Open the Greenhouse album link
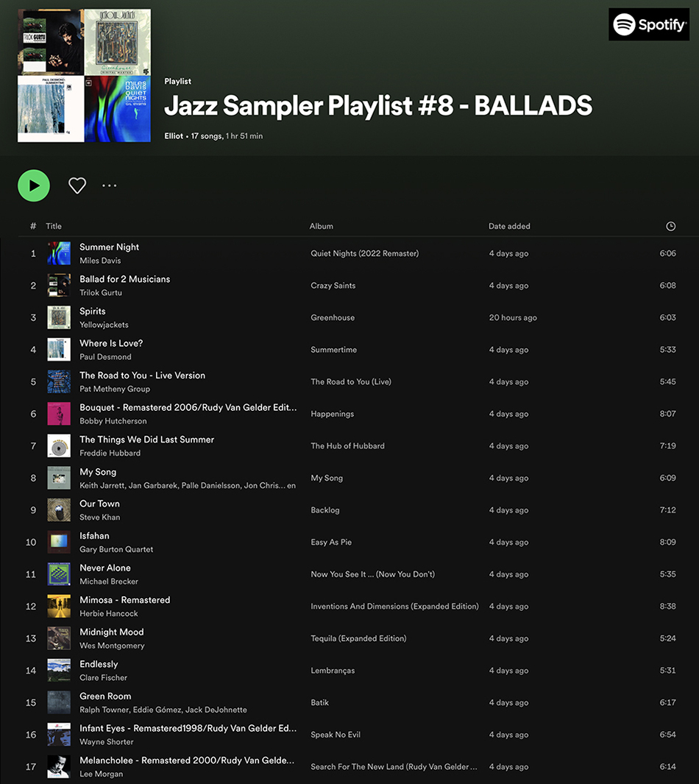This screenshot has width=699, height=784. pos(333,317)
